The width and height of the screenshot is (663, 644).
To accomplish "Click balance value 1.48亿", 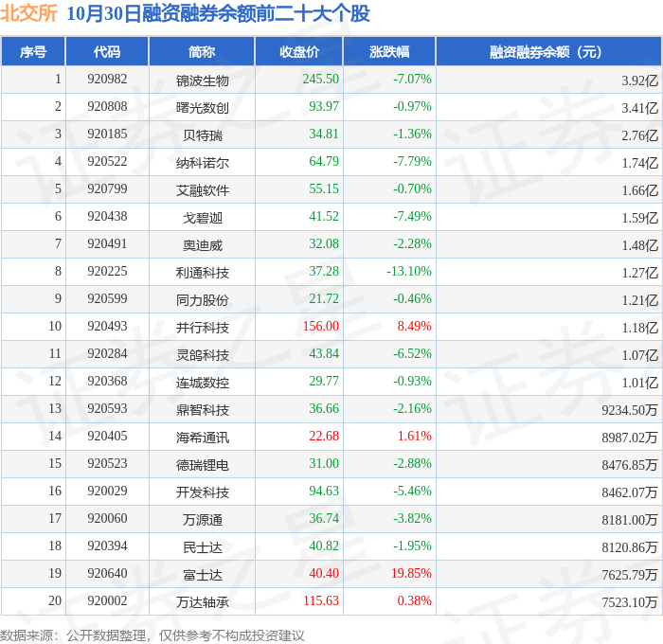I will click(x=639, y=245).
